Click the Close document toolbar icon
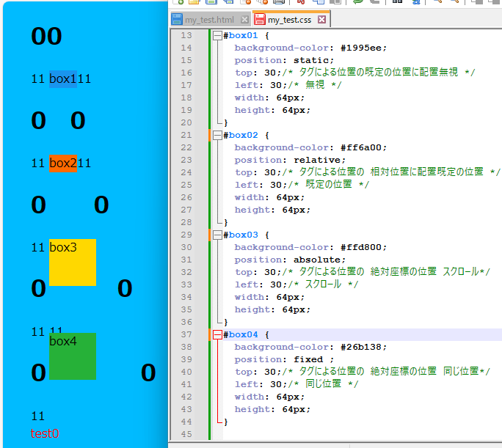This screenshot has height=448, width=502. click(246, 1)
